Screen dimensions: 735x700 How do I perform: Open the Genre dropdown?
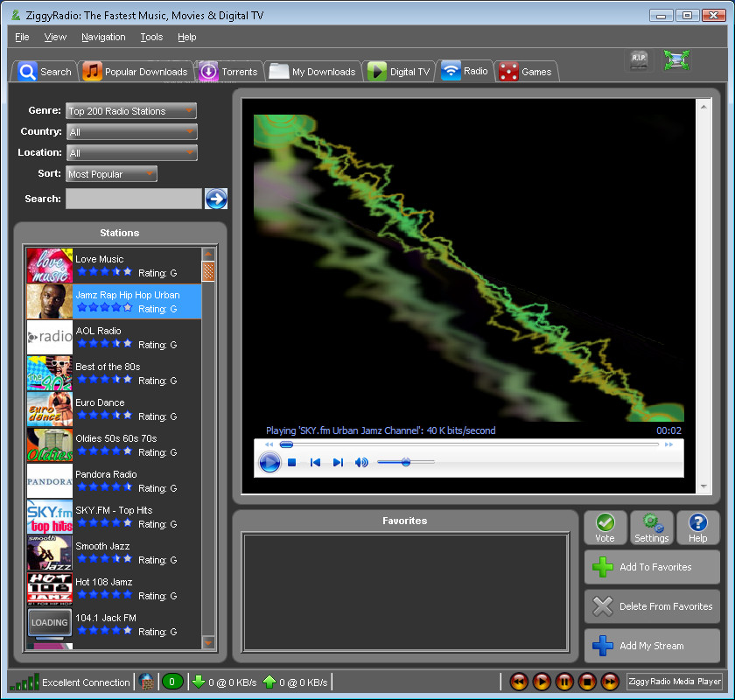click(x=131, y=111)
